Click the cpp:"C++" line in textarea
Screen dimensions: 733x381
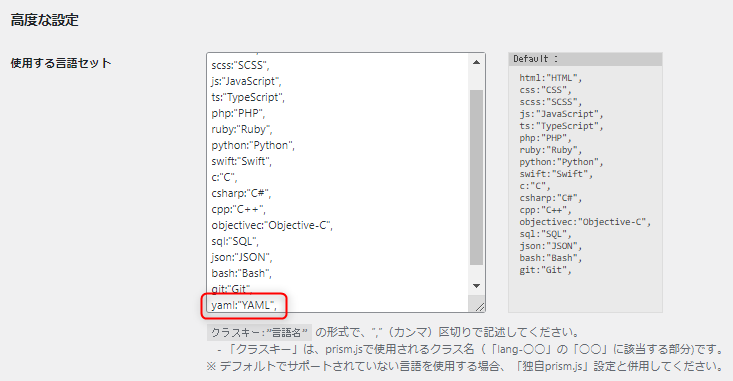(238, 209)
